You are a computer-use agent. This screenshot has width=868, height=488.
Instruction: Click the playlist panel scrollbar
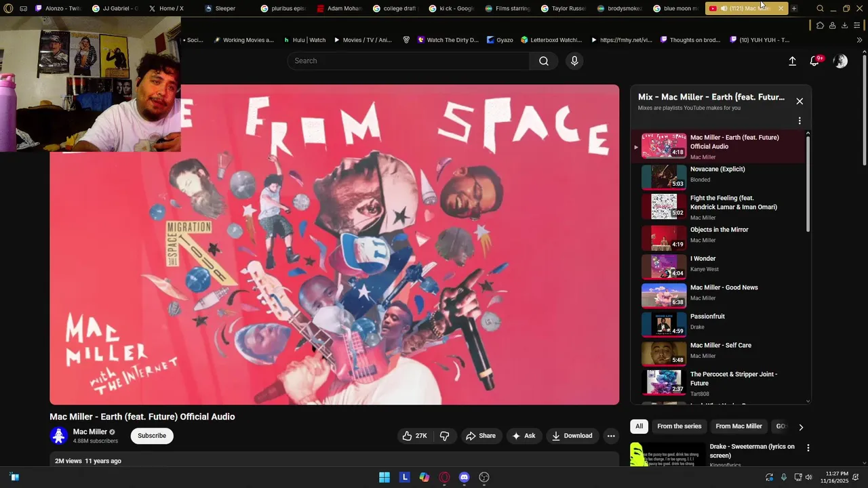tap(808, 183)
